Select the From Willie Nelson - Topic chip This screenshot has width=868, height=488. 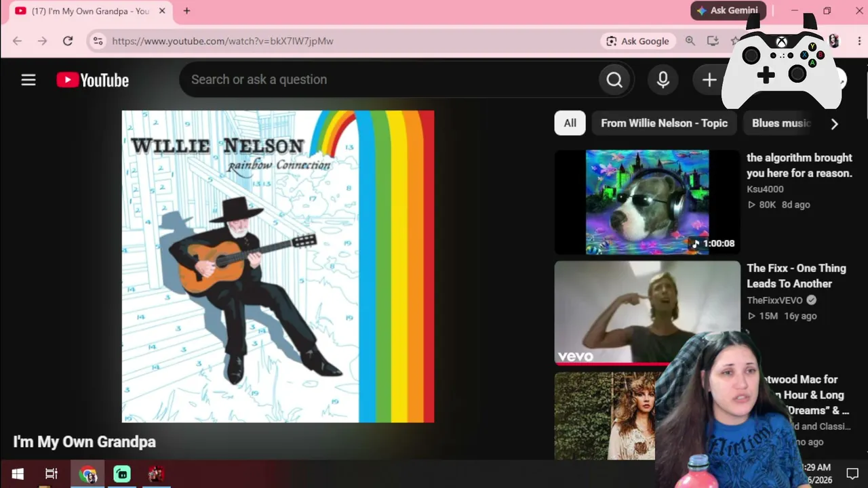click(x=664, y=123)
